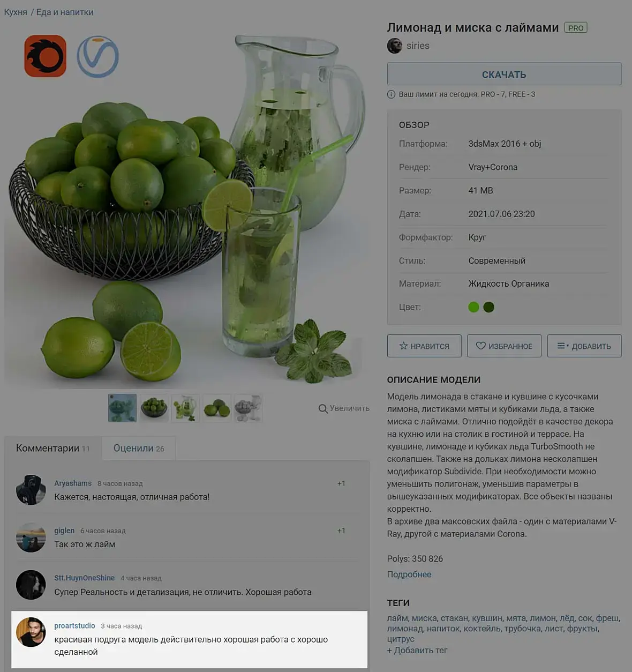The image size is (632, 672).
Task: Click the V-Ray renderer logo icon
Action: click(98, 56)
